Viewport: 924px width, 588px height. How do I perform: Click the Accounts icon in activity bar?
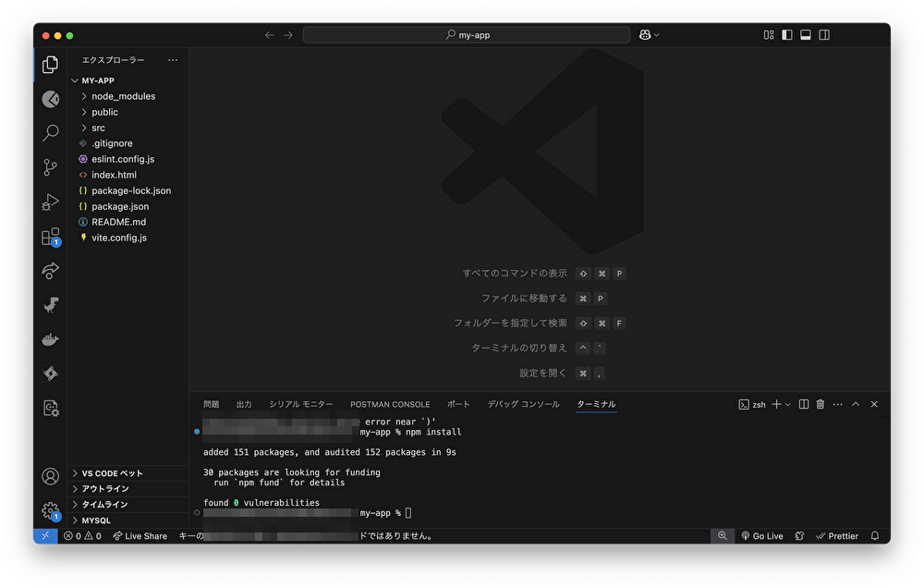(x=51, y=476)
